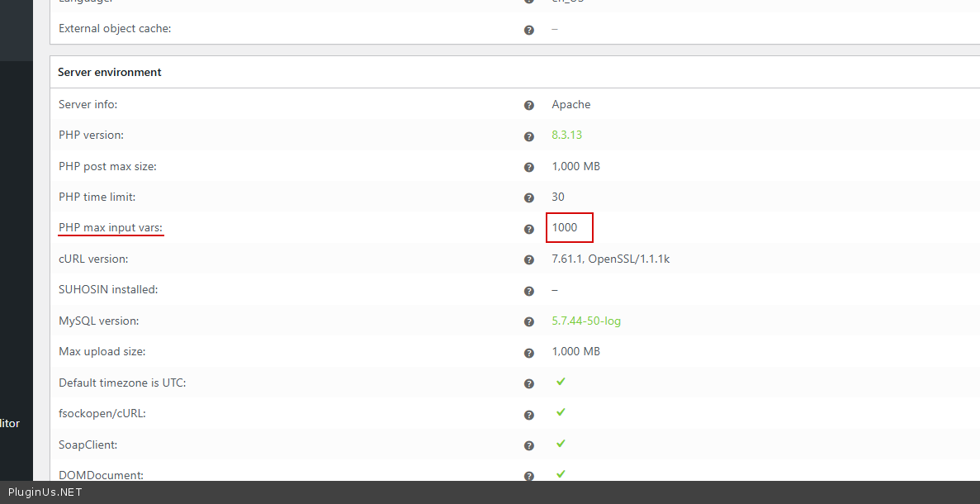Click help icon next to MySQL version
980x504 pixels.
pyautogui.click(x=529, y=322)
